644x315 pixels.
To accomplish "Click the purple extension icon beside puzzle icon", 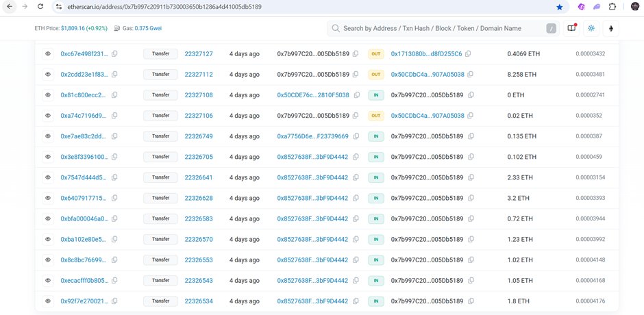I will click(x=597, y=7).
